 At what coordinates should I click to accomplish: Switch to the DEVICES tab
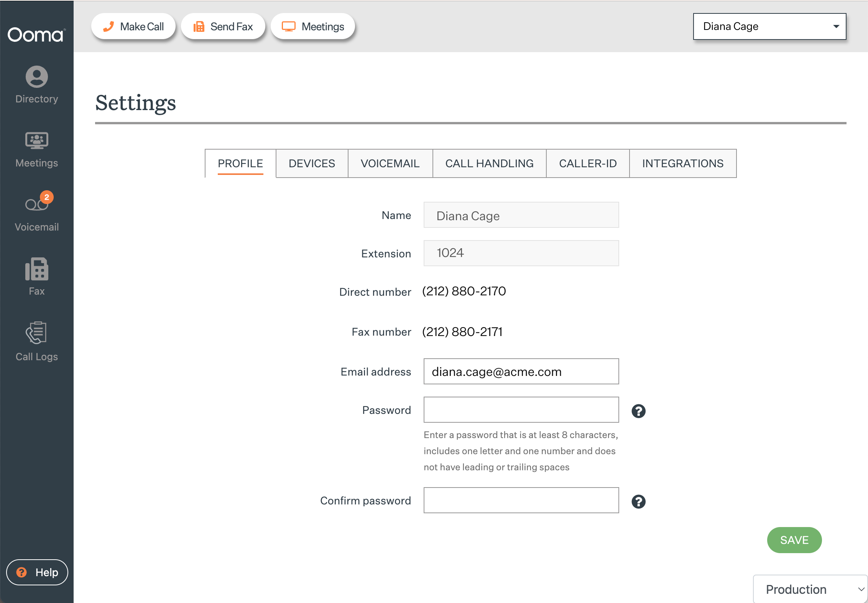click(x=312, y=163)
